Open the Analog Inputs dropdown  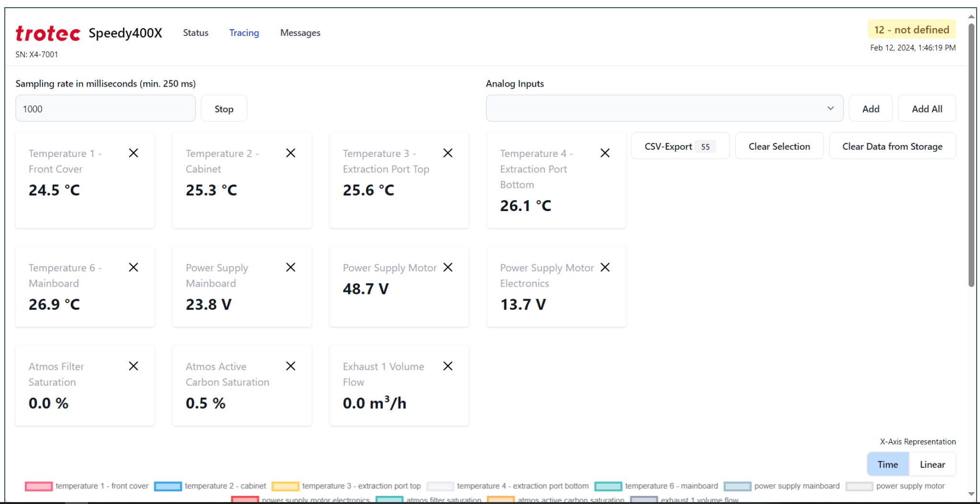pos(664,109)
